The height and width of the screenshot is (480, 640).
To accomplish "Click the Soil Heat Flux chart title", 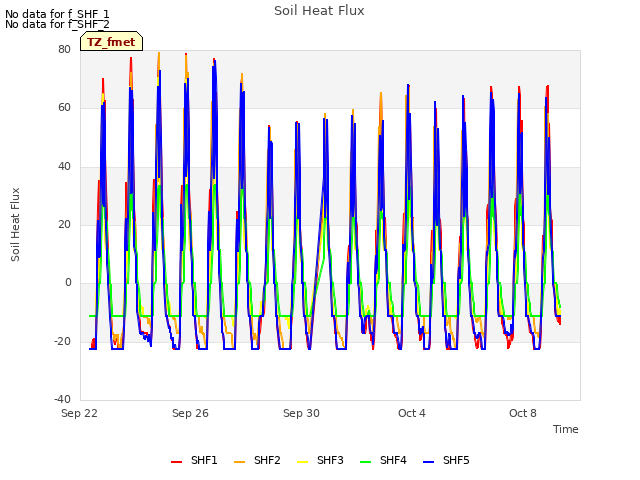I will [319, 11].
